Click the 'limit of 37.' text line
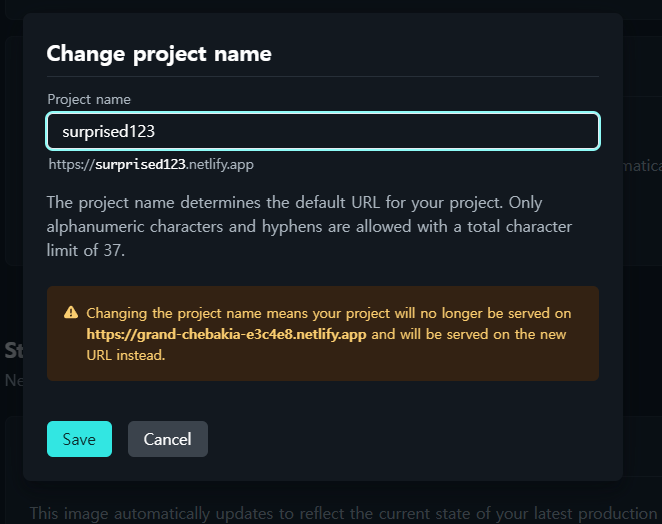 (86, 250)
